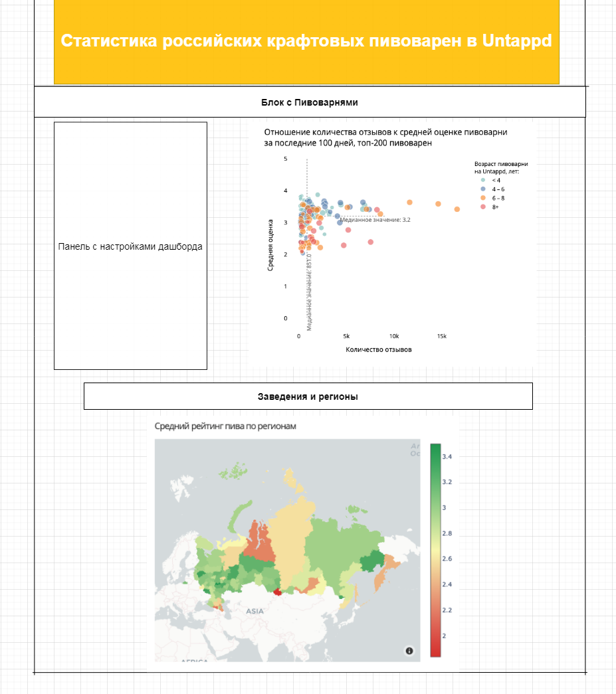
Task: Click the 'Медианное значение: 3.2' annotation
Action: [x=375, y=219]
